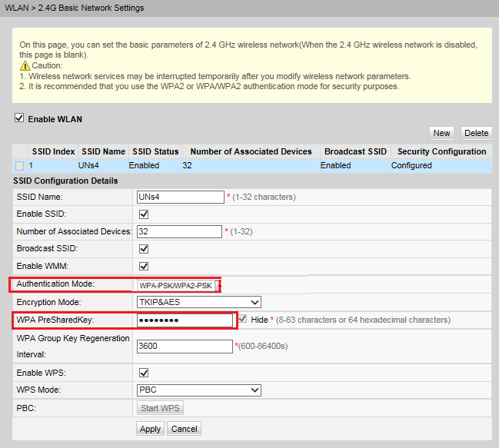
Task: Click Number of Associated Devices field
Action: [x=178, y=231]
